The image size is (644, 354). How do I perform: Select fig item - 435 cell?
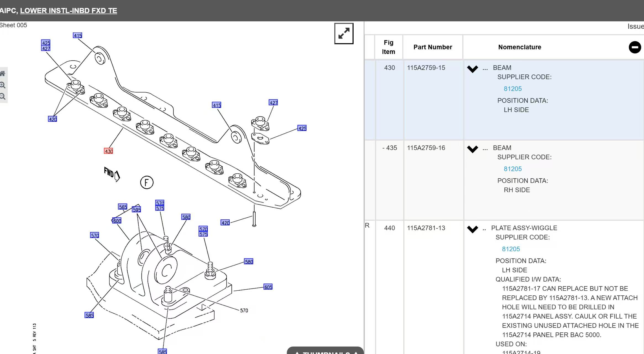pos(390,180)
